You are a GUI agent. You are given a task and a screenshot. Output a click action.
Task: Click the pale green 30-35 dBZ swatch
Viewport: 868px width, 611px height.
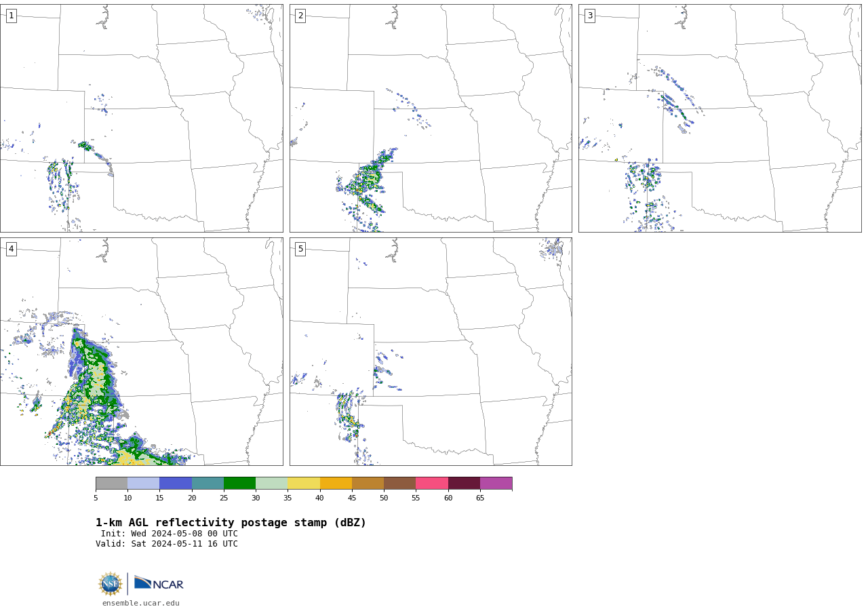(271, 483)
